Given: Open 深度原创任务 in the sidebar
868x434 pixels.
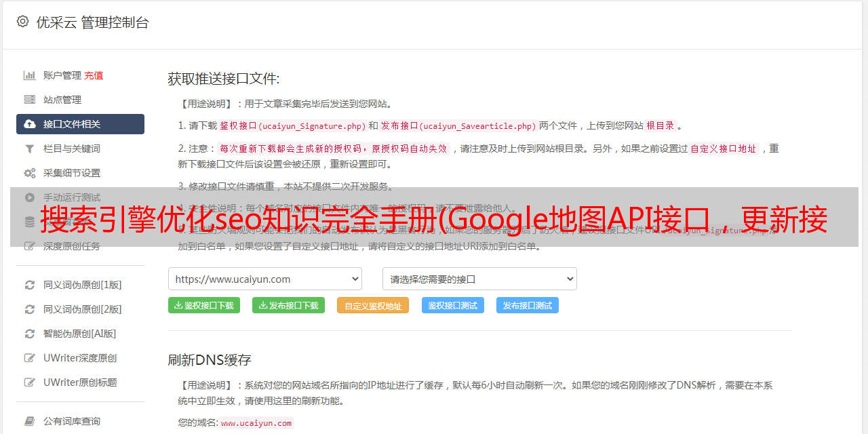Looking at the screenshot, I should pos(71,246).
